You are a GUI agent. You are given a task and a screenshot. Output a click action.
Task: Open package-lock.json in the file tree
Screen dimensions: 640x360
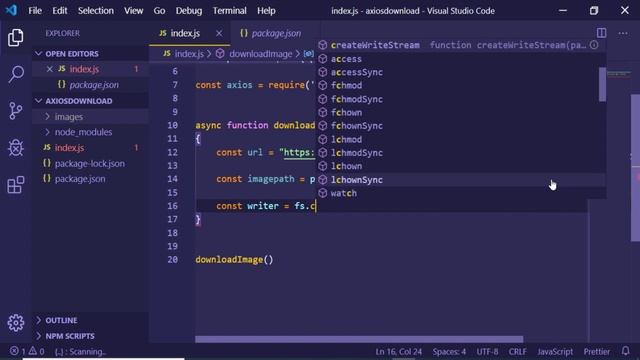tap(90, 163)
